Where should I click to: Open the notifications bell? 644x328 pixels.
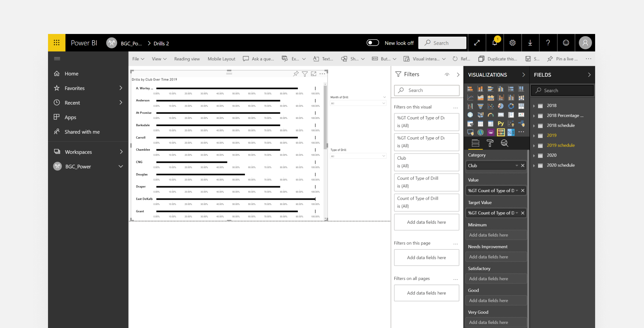coord(495,43)
